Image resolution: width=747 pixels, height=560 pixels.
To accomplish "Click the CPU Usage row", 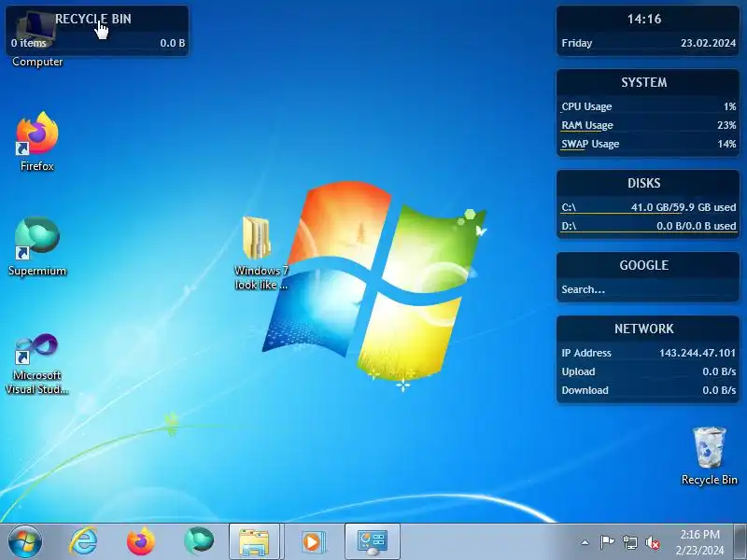I will point(648,106).
